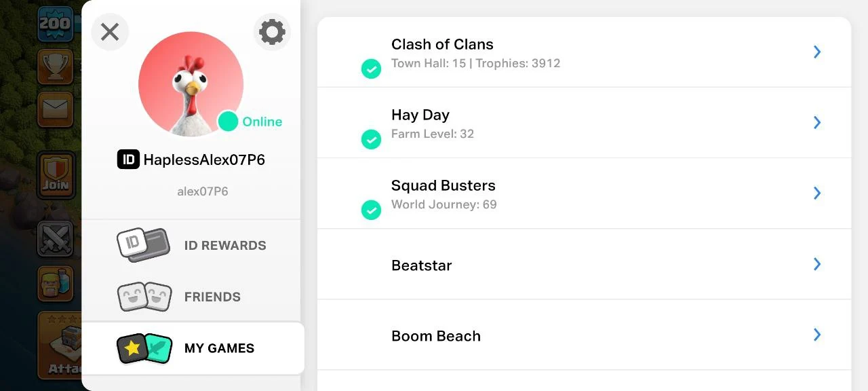The width and height of the screenshot is (868, 391).
Task: Click the green Online status indicator
Action: click(229, 122)
